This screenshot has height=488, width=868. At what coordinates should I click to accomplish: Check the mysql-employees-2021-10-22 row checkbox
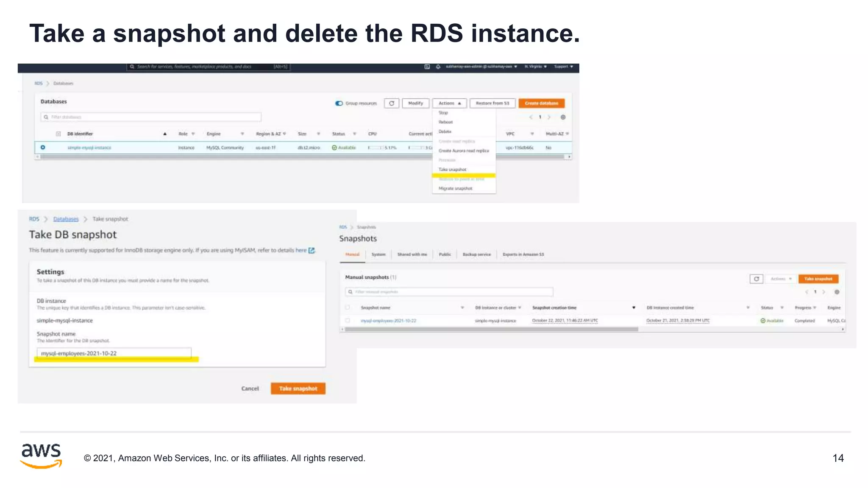click(348, 321)
